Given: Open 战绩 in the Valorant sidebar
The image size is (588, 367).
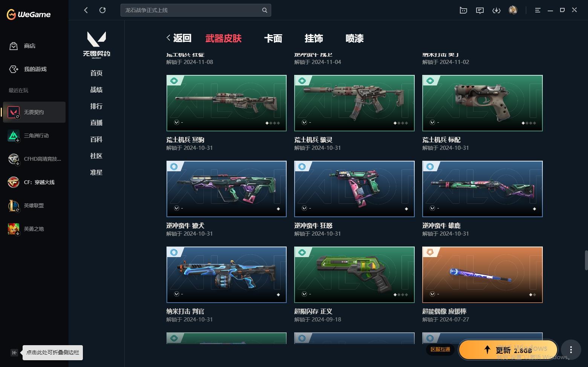Looking at the screenshot, I should coord(96,90).
